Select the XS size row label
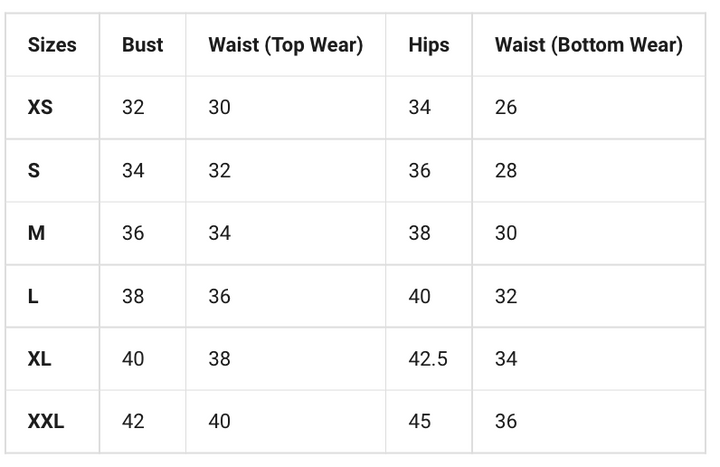This screenshot has width=720, height=467. click(x=40, y=107)
